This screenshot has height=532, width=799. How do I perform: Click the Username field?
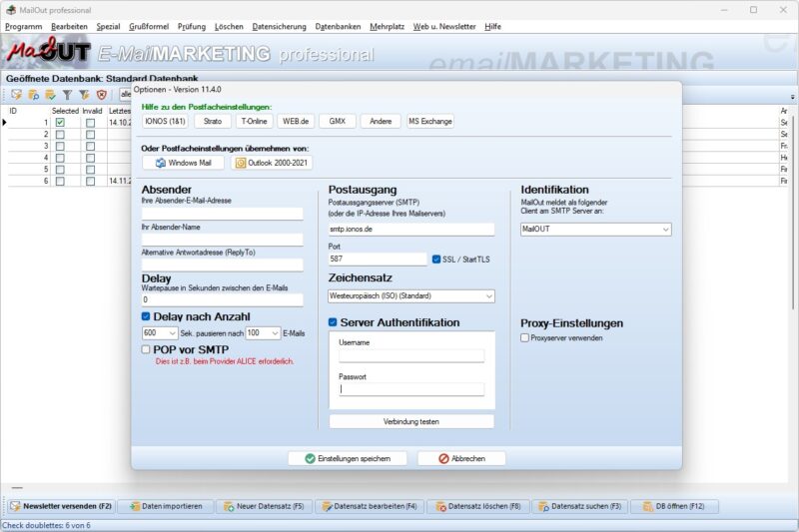pos(411,355)
